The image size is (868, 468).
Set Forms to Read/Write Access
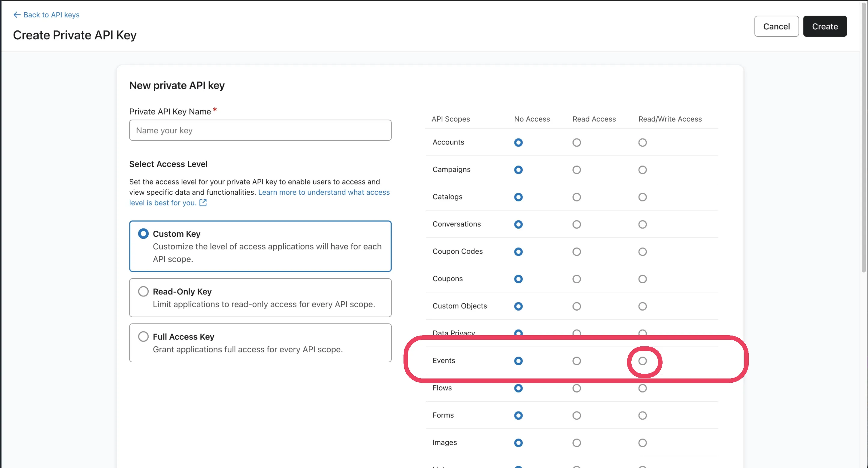[x=642, y=415]
